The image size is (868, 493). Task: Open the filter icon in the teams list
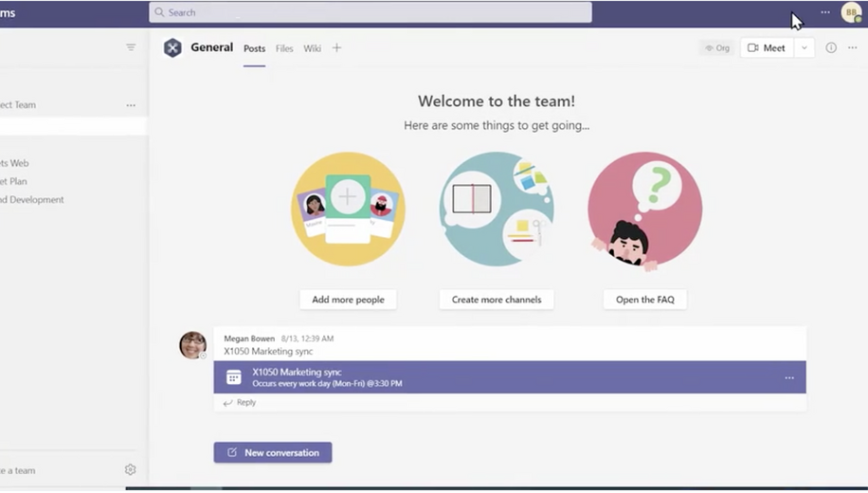tap(131, 47)
